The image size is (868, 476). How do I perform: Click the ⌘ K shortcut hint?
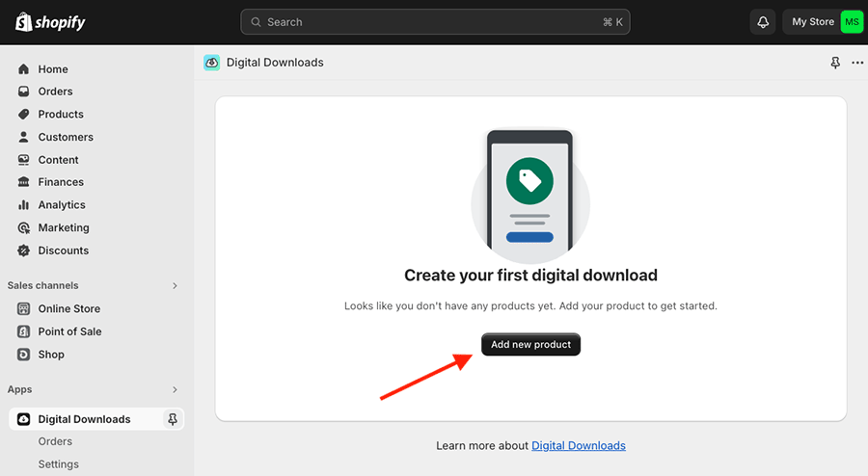612,22
